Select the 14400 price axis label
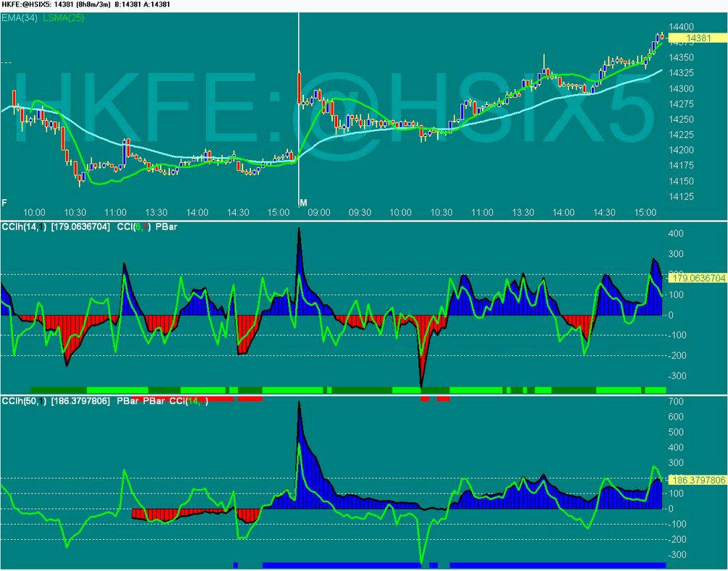This screenshot has width=728, height=571. (x=682, y=27)
